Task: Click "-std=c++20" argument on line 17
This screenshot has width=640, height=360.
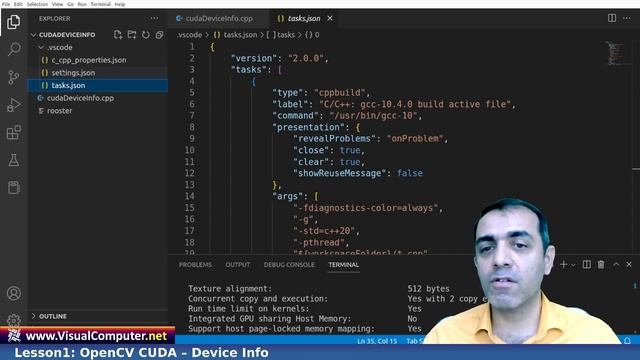Action: coord(324,231)
